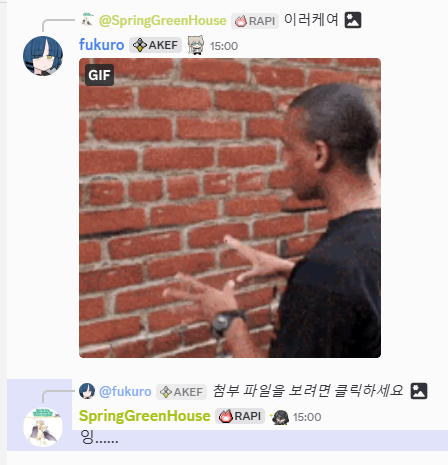Open the brick wall GIF to enlarge it
Viewport: 448px width, 465px height.
pyautogui.click(x=230, y=208)
